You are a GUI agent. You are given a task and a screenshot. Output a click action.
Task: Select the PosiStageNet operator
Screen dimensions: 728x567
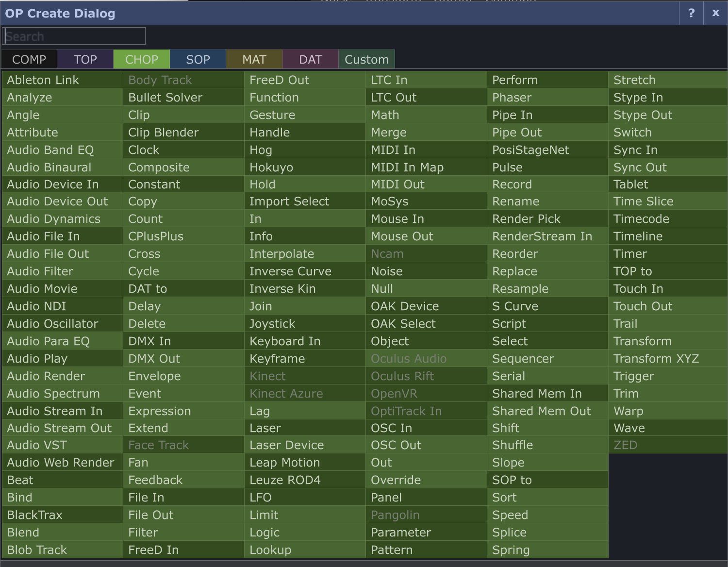point(547,150)
